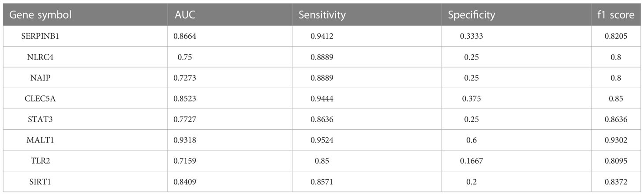Select the NAIP gene cell

[x=40, y=78]
